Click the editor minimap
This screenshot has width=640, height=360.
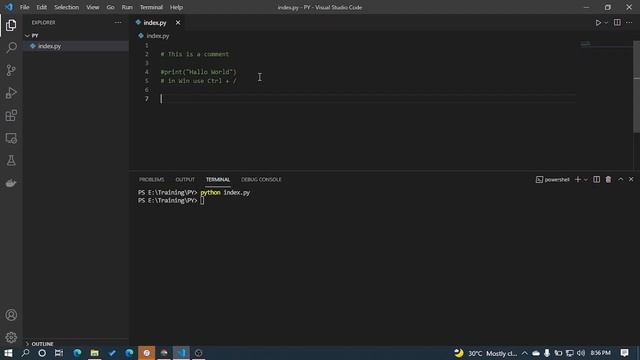pyautogui.click(x=606, y=44)
